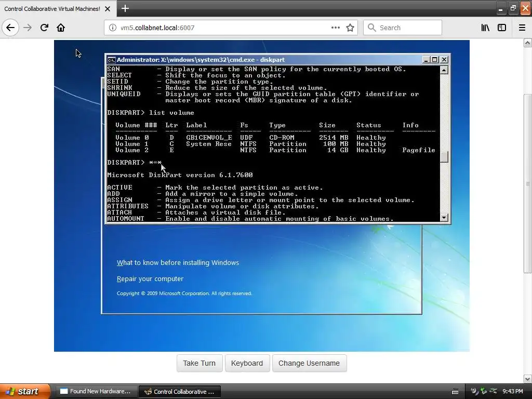Click the 'AUTOMOUNT' command line
The width and height of the screenshot is (532, 399).
click(250, 219)
